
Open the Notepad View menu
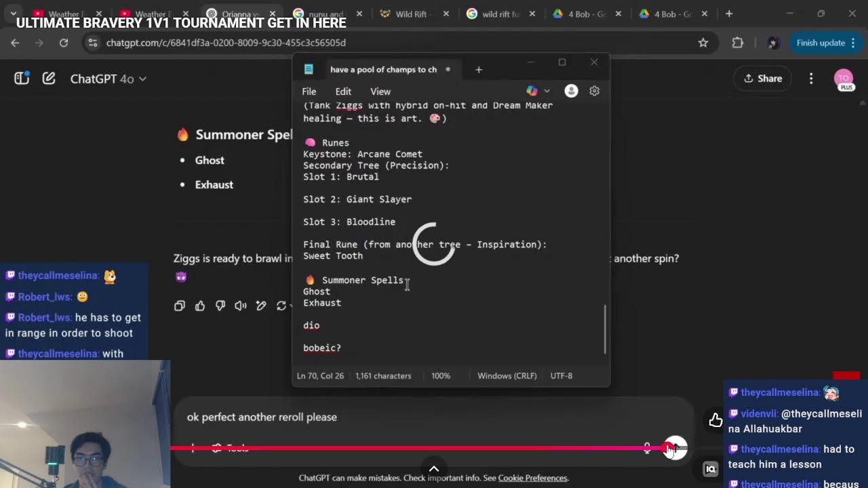(380, 91)
